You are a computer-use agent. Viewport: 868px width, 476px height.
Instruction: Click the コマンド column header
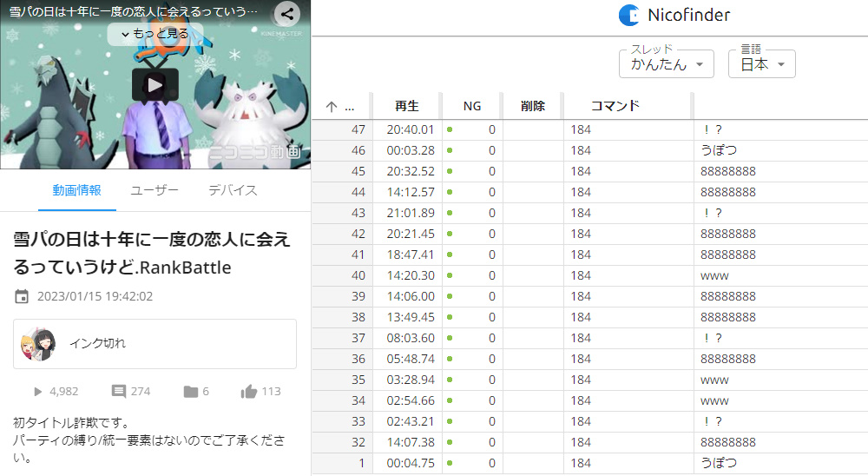615,106
